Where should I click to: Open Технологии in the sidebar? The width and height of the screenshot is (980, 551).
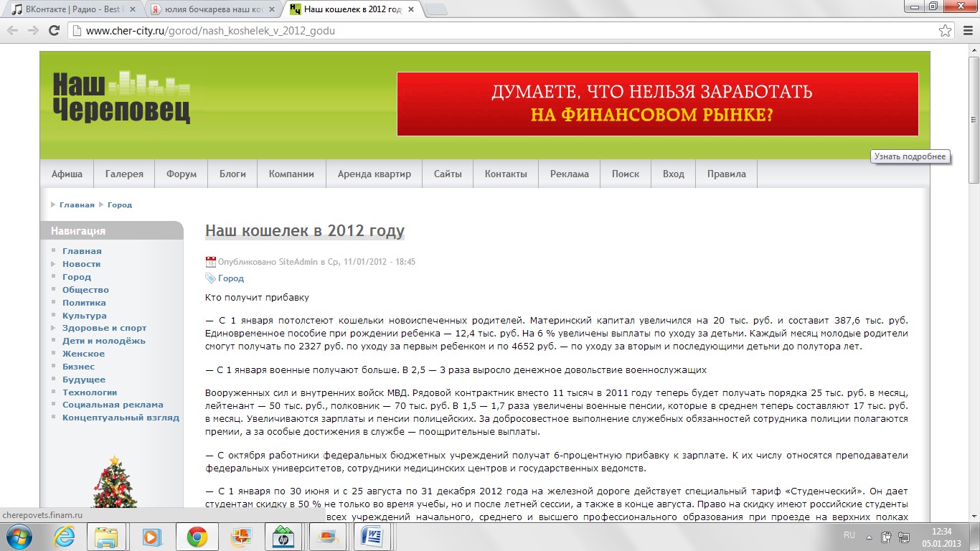(x=90, y=392)
